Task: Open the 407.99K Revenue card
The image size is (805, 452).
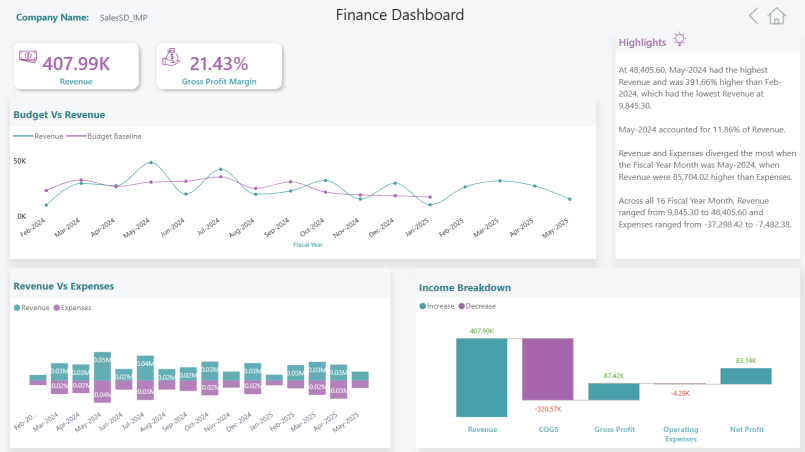Action: (x=76, y=66)
